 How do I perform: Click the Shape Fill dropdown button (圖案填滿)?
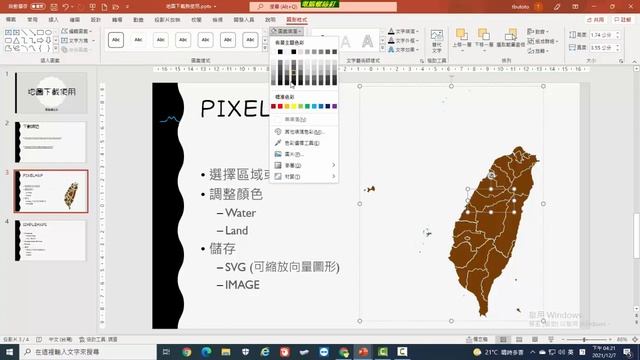point(287,31)
